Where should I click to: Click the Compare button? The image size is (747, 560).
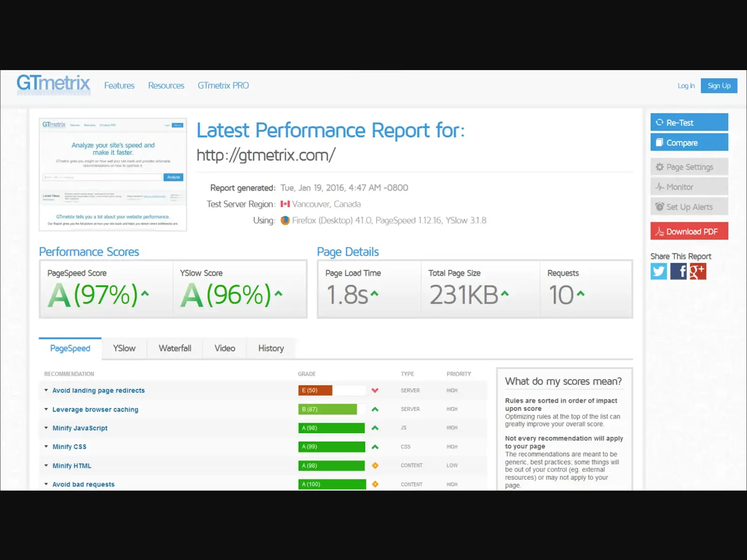point(689,142)
